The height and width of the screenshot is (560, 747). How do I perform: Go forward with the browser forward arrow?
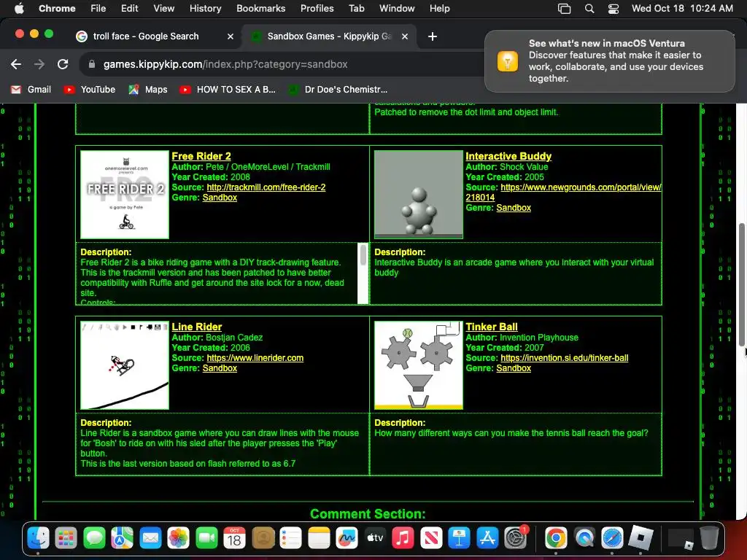[x=39, y=64]
